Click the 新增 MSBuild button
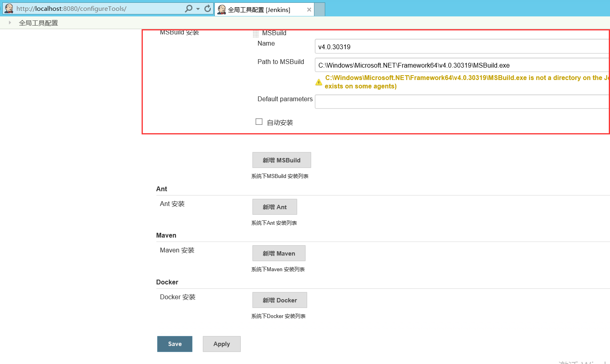This screenshot has height=364, width=610. point(281,160)
